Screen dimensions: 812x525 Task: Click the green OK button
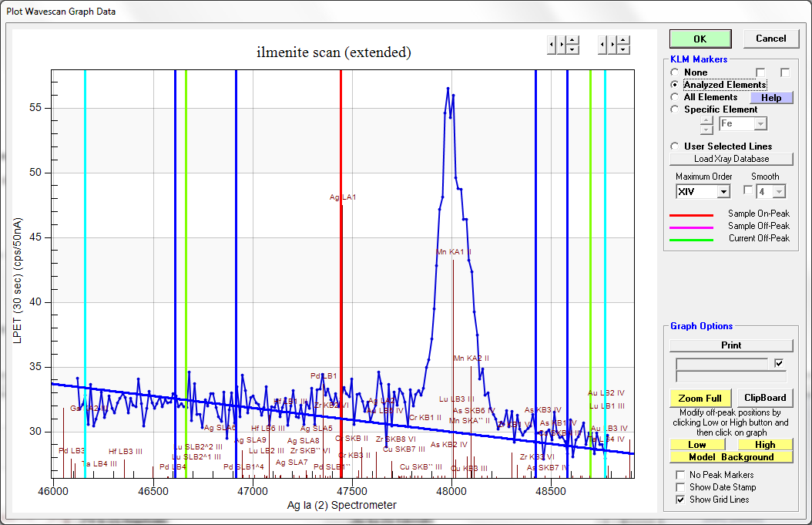(700, 39)
